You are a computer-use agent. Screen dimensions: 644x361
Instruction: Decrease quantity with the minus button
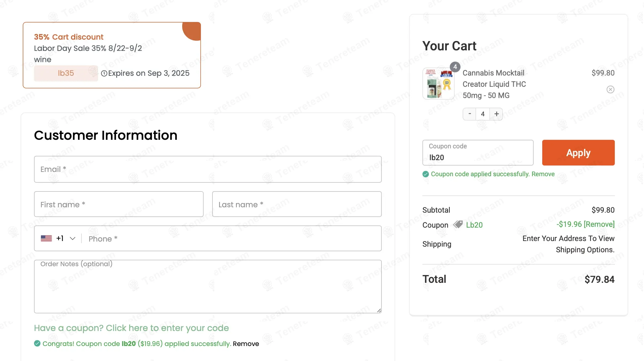(470, 114)
